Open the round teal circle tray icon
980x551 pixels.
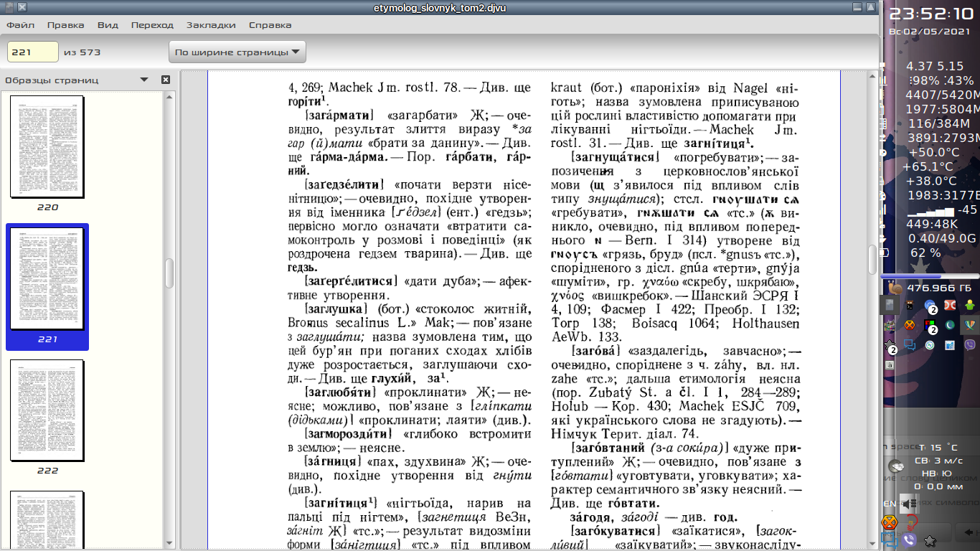pyautogui.click(x=929, y=345)
